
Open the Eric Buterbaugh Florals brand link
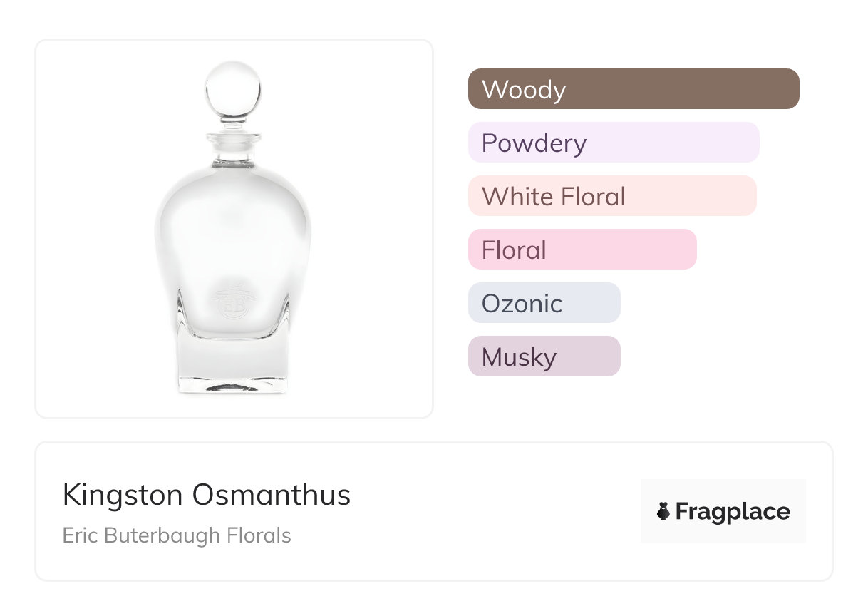pos(177,535)
